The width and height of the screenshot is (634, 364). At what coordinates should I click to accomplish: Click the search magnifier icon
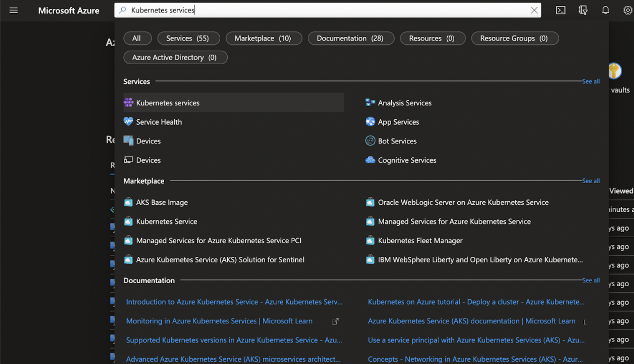point(123,10)
